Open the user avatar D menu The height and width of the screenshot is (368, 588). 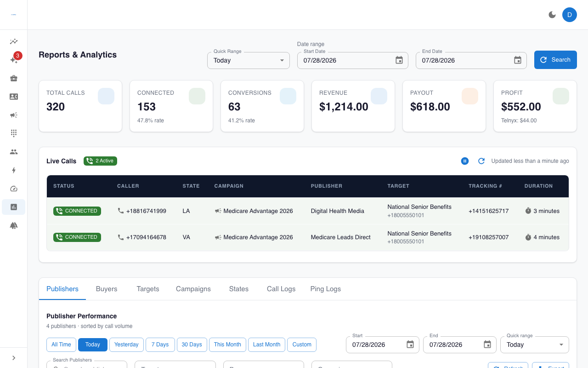click(x=570, y=15)
